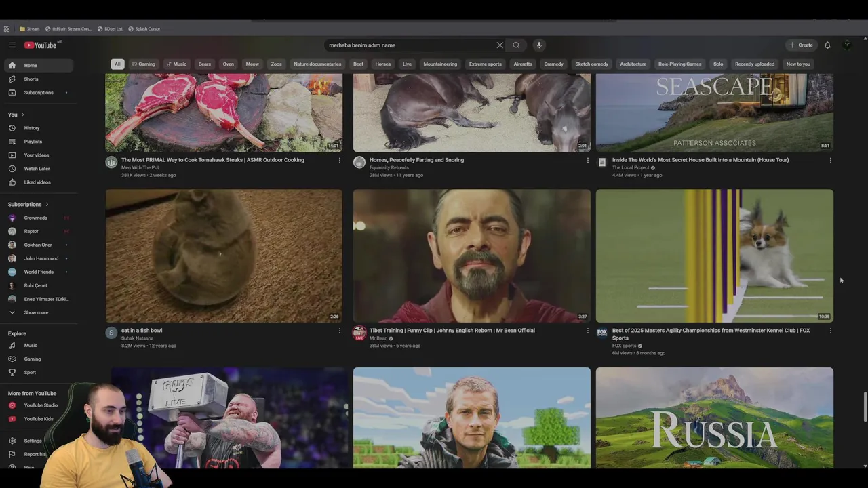
Task: Select the New to you chip
Action: point(798,64)
